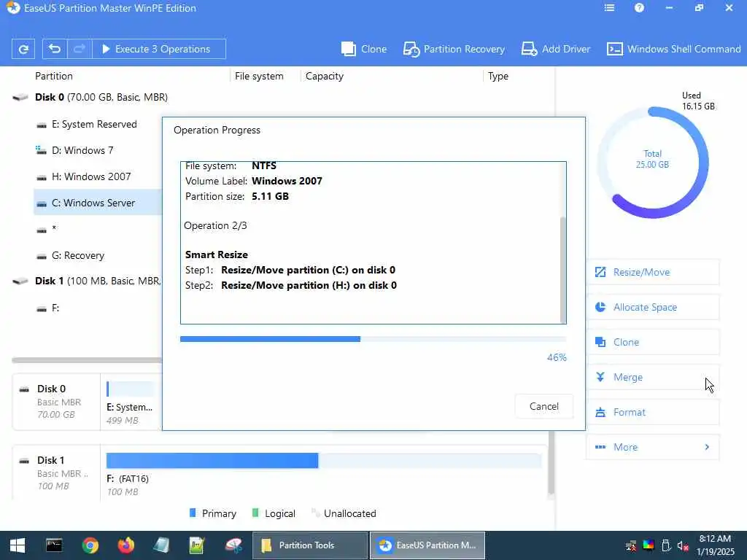
Task: Select C: Windows Server partition
Action: coord(98,203)
